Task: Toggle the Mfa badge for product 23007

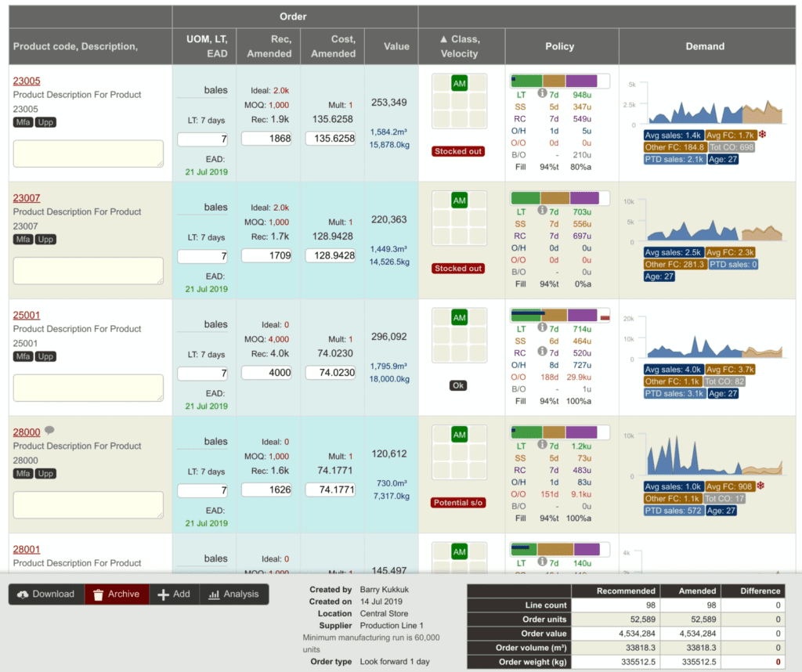Action: click(x=23, y=239)
